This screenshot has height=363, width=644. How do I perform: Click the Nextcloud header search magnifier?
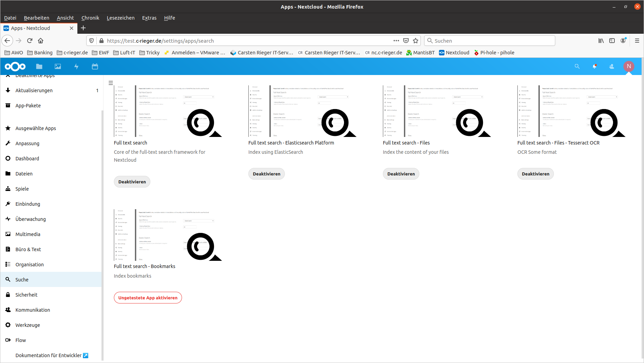coord(577,66)
